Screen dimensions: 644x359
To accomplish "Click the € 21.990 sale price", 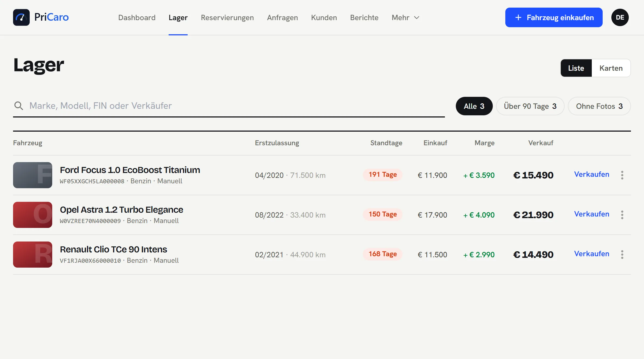I will coord(533,215).
